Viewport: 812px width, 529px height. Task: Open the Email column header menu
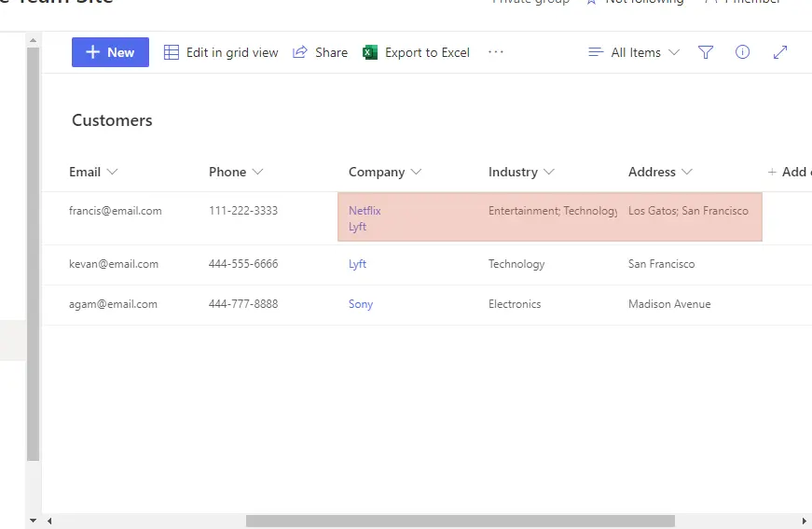click(94, 172)
